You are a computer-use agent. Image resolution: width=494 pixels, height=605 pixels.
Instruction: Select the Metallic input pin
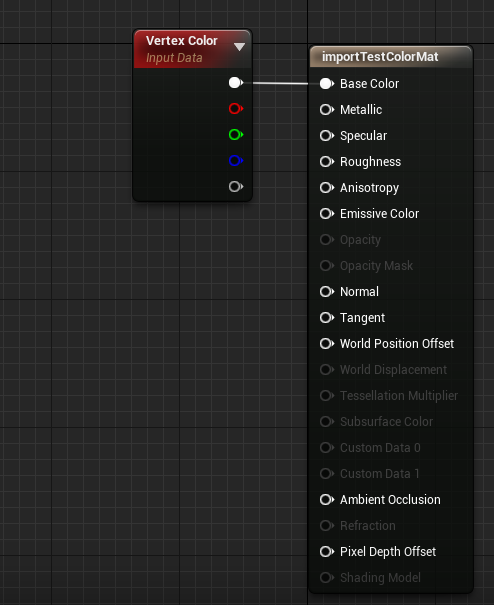[327, 110]
